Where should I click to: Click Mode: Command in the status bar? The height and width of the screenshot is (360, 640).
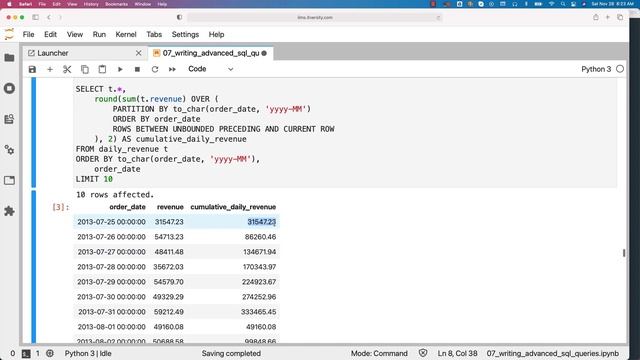pos(379,353)
